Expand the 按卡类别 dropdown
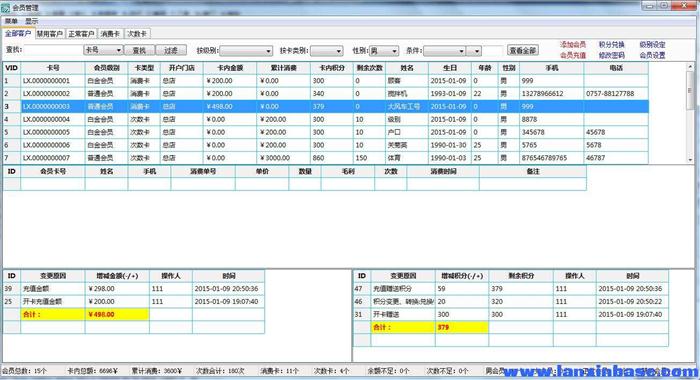The width and height of the screenshot is (700, 380). (x=327, y=51)
